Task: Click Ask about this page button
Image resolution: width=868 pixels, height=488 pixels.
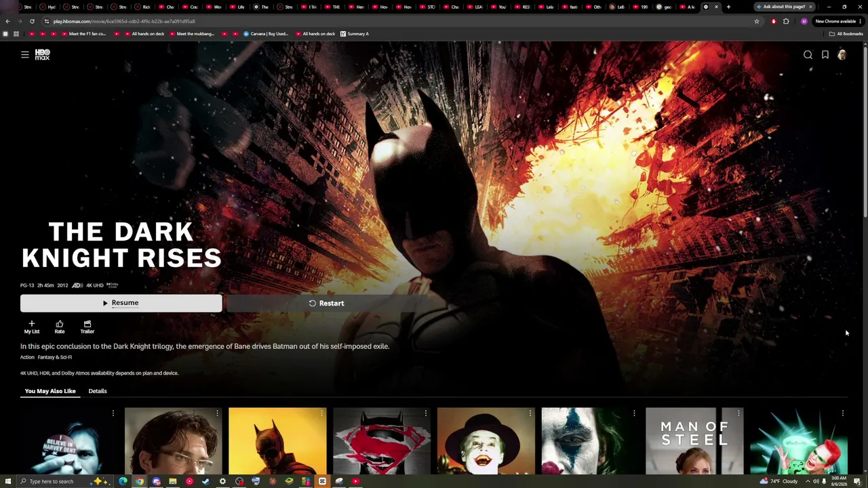Action: (785, 7)
